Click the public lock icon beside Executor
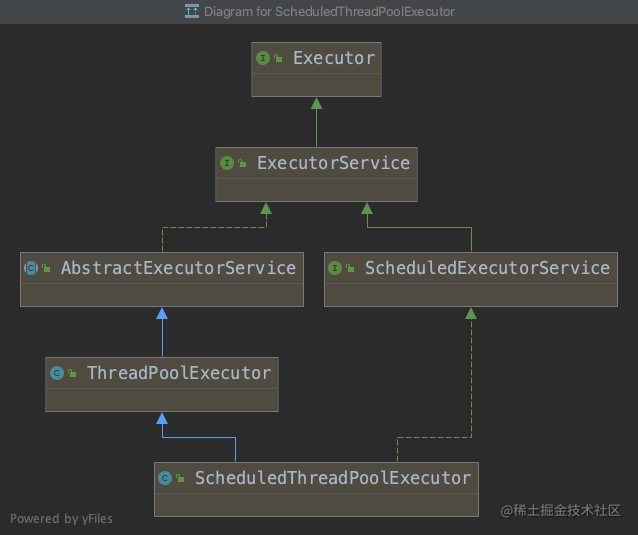The image size is (638, 535). coord(278,59)
